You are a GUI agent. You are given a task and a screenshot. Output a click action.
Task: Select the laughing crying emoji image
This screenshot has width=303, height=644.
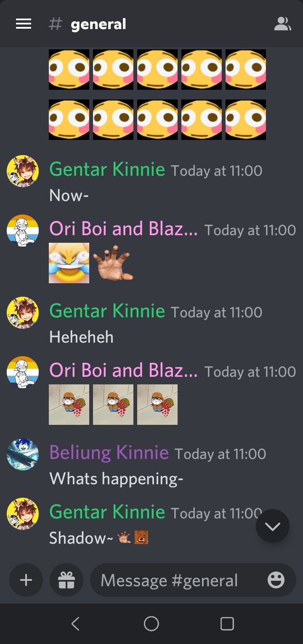click(x=69, y=263)
